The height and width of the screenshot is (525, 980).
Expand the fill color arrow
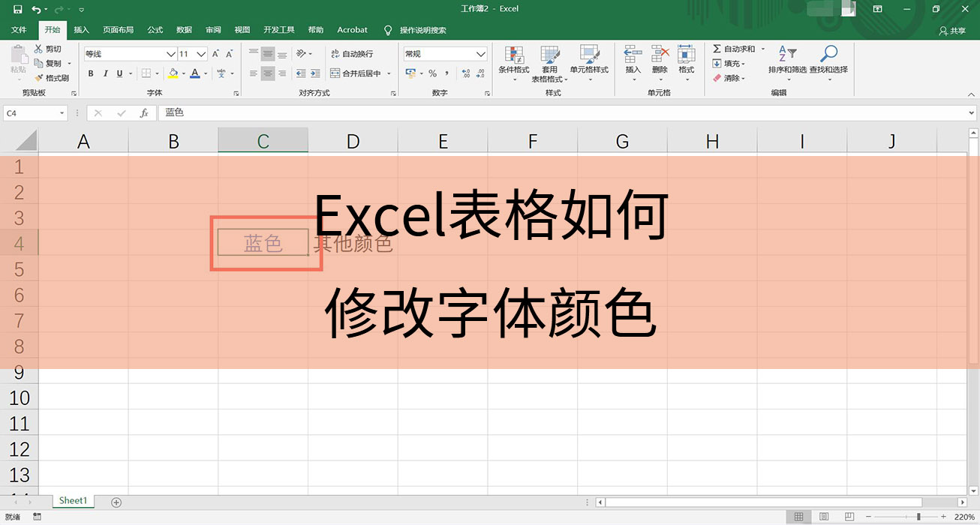click(184, 73)
